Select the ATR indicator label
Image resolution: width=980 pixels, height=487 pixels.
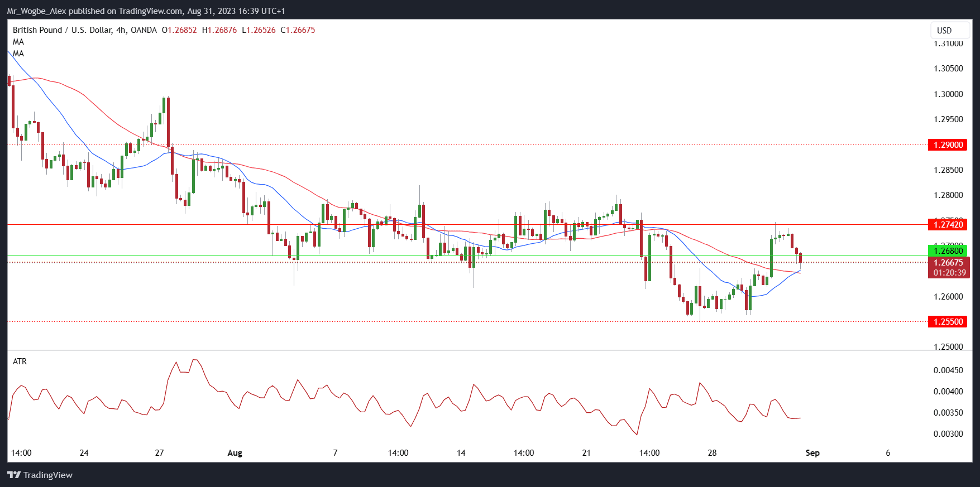(x=20, y=361)
